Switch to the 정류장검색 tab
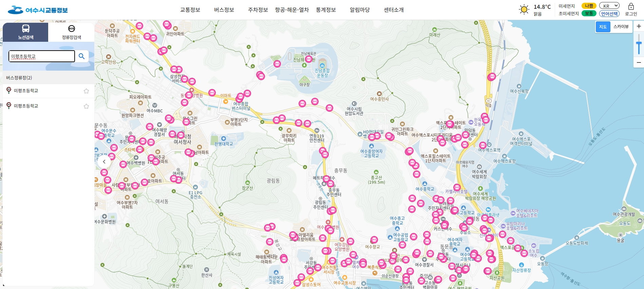This screenshot has height=289, width=644. click(x=71, y=32)
